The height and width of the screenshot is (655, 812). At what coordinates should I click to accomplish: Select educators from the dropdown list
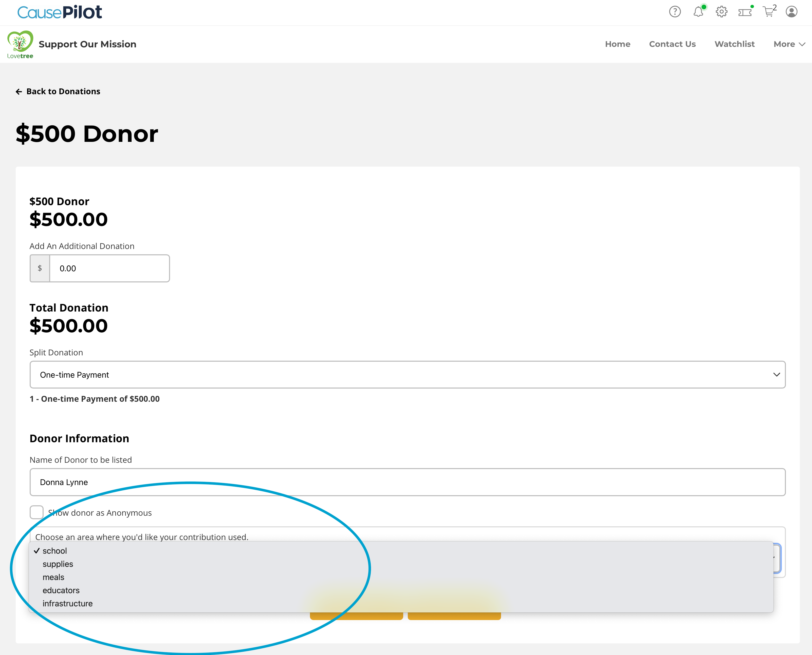coord(61,590)
